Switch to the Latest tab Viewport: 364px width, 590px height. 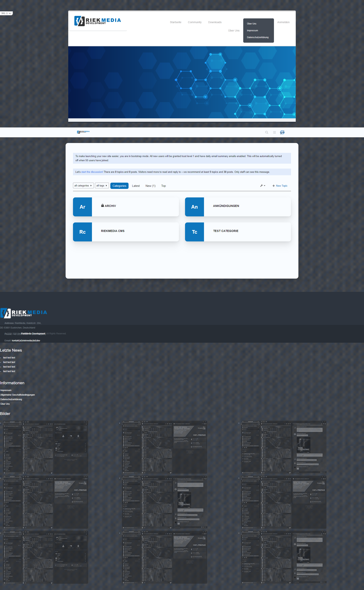(136, 186)
